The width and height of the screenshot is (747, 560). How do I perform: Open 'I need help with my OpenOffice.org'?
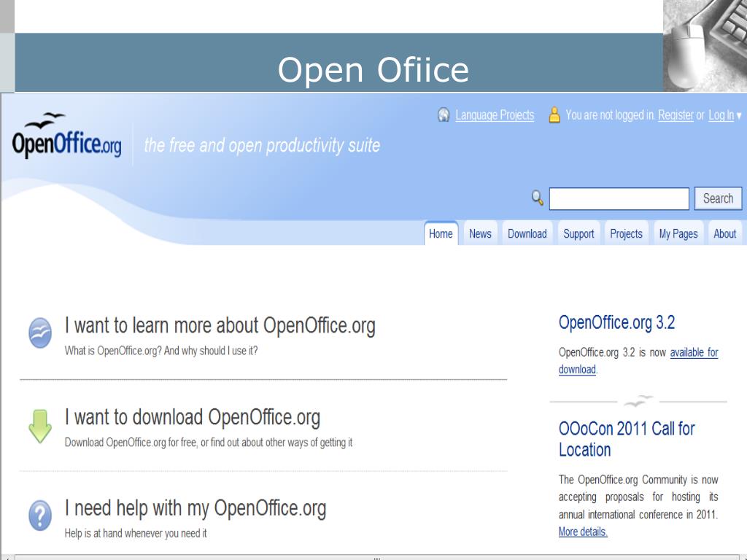[x=196, y=508]
